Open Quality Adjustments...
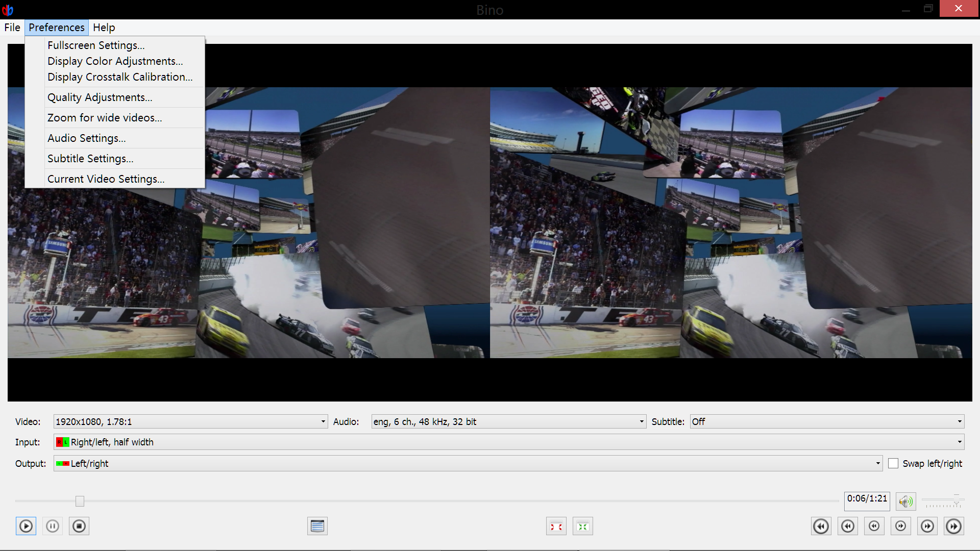Image resolution: width=980 pixels, height=551 pixels. 115,97
